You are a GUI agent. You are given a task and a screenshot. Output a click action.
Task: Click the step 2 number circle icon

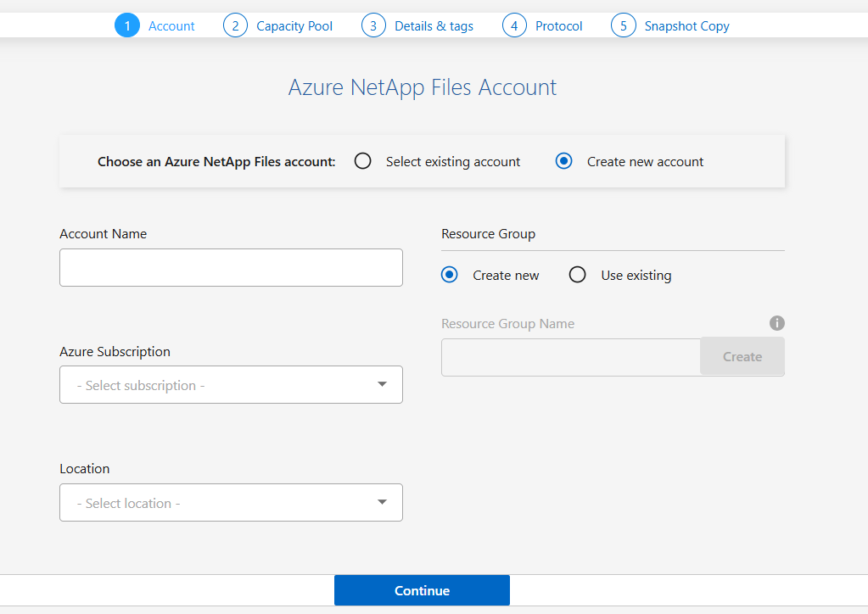[235, 25]
